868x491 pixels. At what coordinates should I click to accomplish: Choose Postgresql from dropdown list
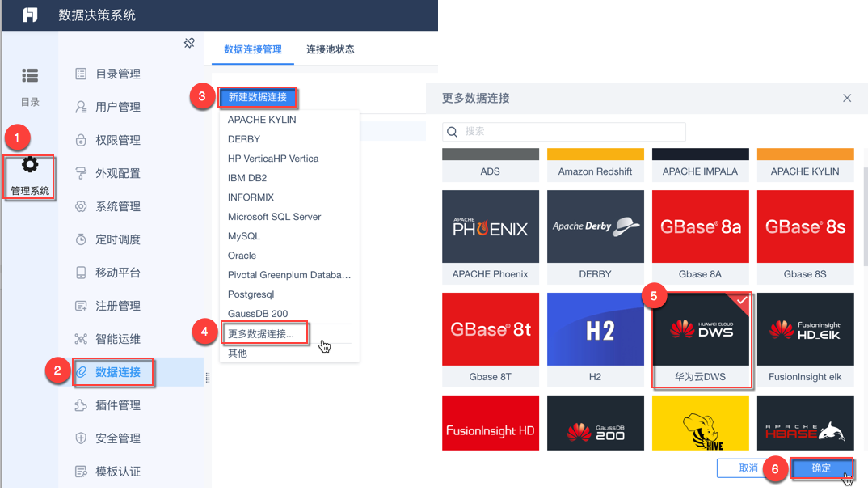251,294
